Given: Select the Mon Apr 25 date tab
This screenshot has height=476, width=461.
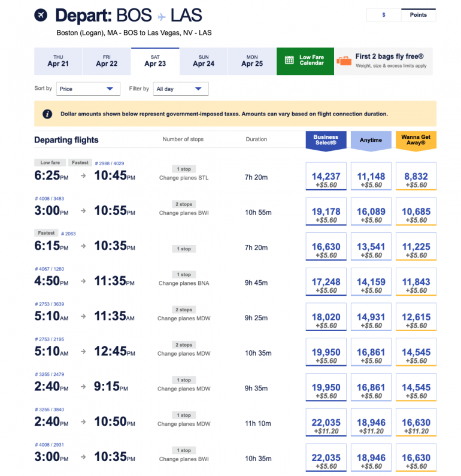Looking at the screenshot, I should pyautogui.click(x=252, y=60).
